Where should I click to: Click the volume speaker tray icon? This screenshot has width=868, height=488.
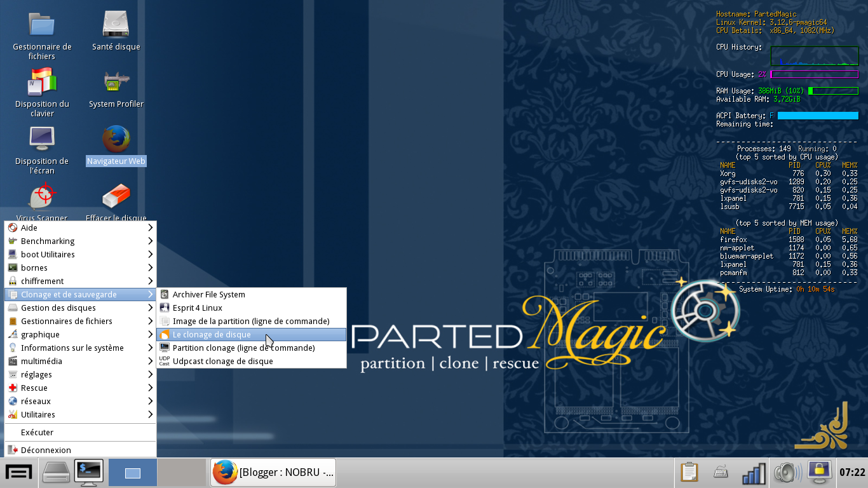[x=787, y=473]
